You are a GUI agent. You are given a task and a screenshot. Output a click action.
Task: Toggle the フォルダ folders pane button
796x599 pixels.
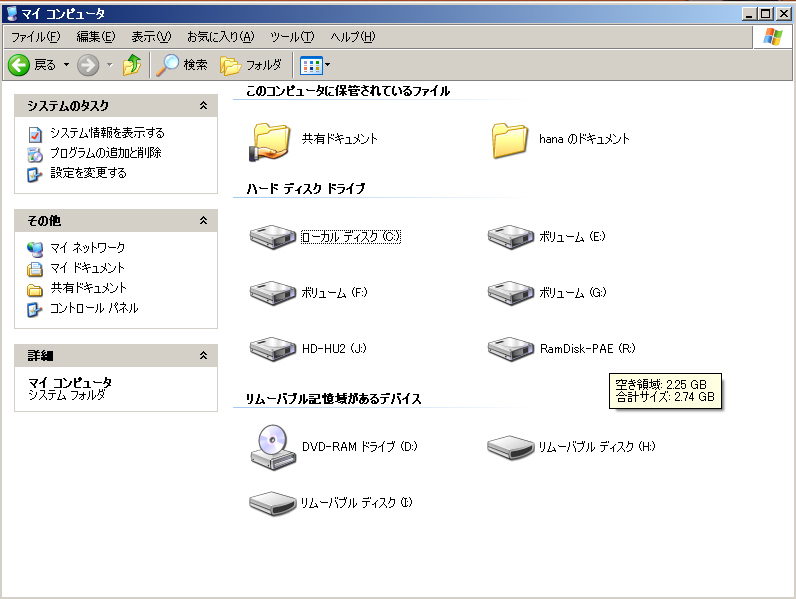click(x=251, y=65)
